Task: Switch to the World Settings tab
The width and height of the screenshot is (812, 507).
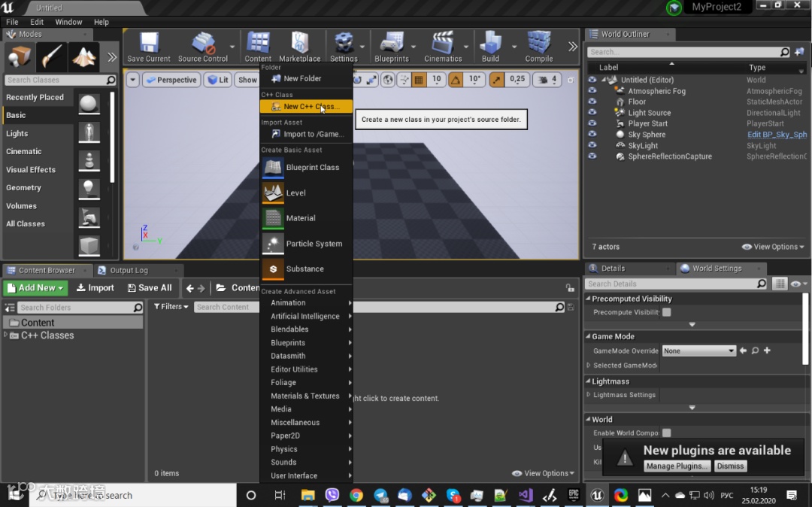Action: point(717,269)
